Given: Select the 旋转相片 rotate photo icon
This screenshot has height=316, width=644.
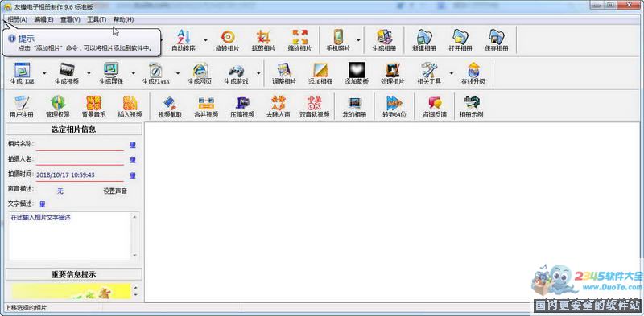Looking at the screenshot, I should (227, 41).
